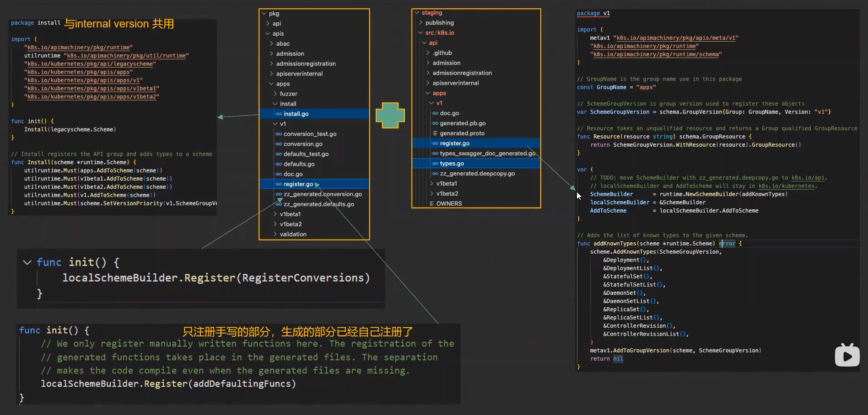The width and height of the screenshot is (868, 415).
Task: Select register.go in pkg tree
Action: 314,184
